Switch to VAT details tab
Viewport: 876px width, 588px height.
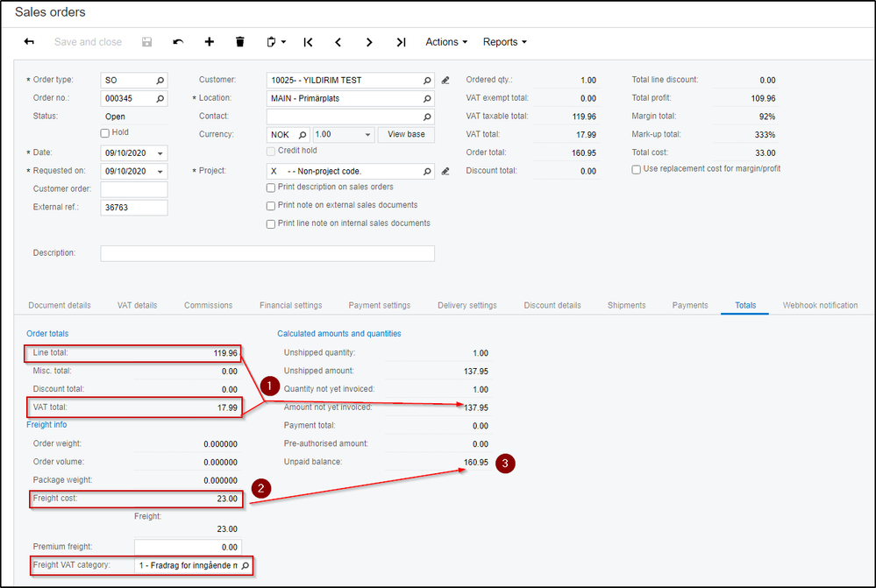coord(137,306)
